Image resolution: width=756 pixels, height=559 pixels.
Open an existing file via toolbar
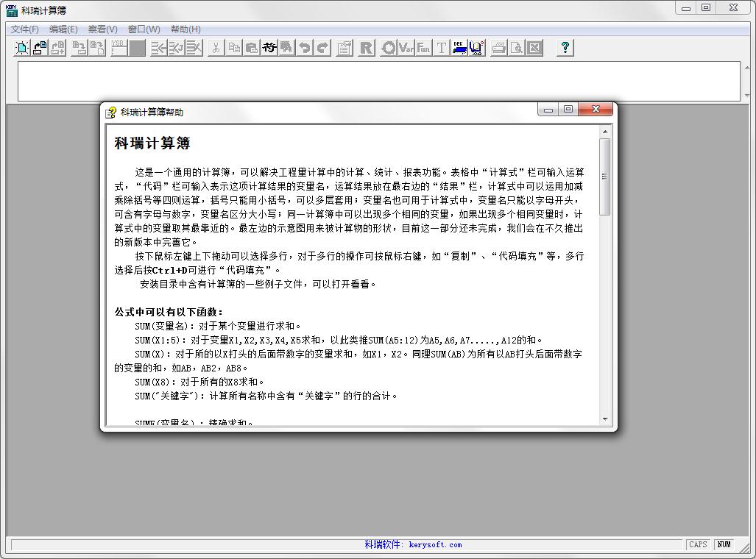tap(39, 48)
